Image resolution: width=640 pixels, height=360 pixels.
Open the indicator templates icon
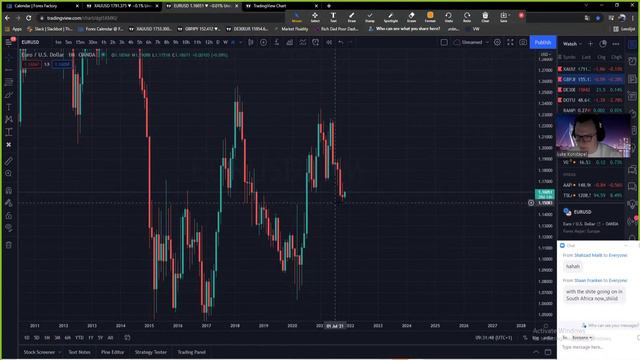click(x=303, y=42)
